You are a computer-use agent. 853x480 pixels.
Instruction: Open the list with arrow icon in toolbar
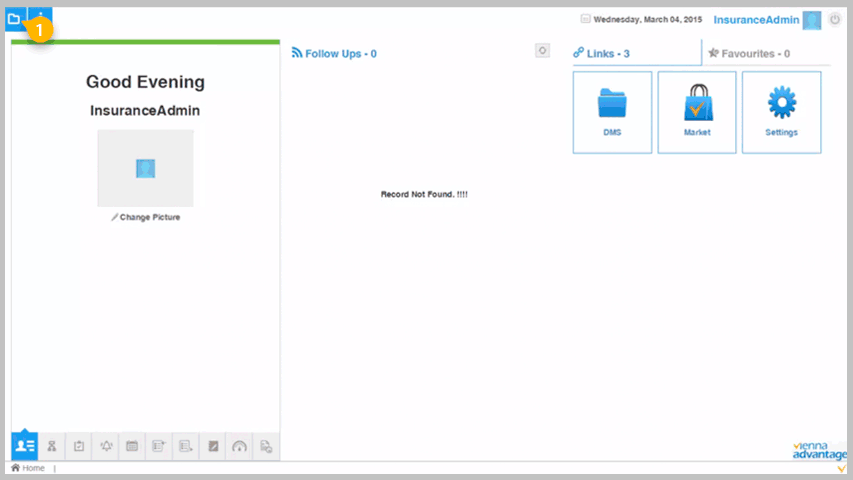pyautogui.click(x=186, y=446)
